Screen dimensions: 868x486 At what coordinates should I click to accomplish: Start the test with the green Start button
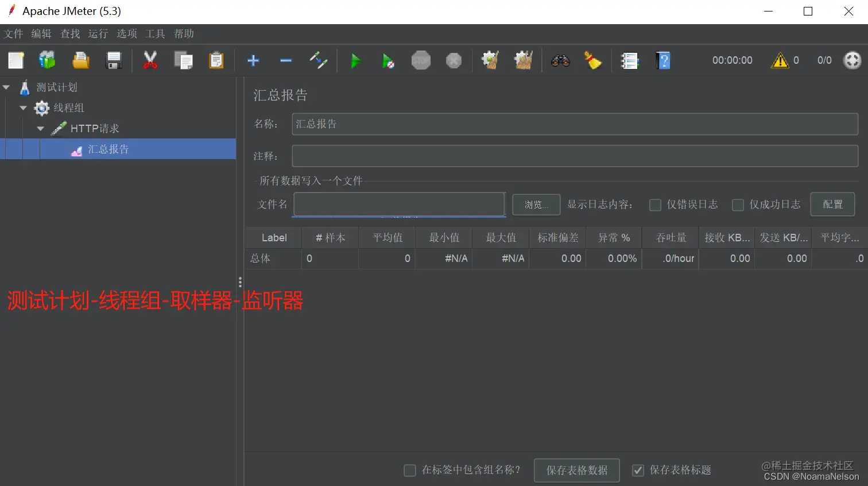355,60
